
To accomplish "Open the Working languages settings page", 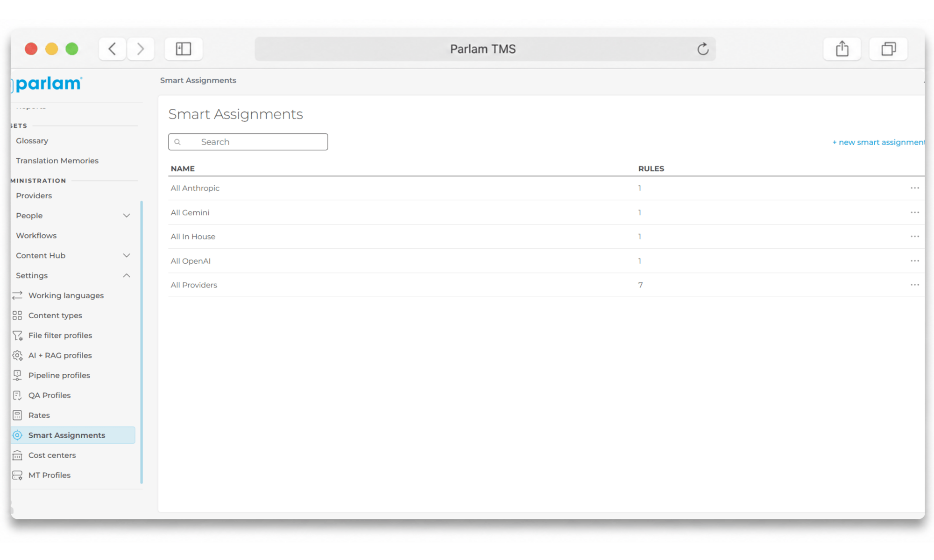I will tap(66, 295).
